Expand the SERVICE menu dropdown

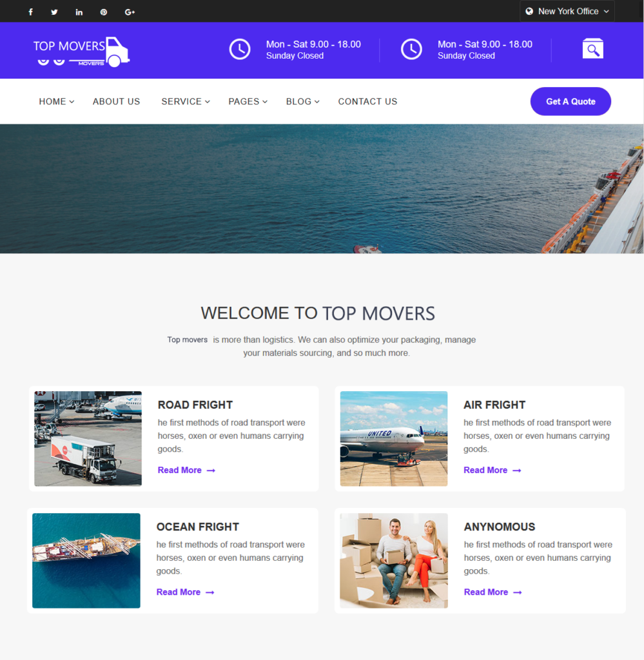point(186,101)
